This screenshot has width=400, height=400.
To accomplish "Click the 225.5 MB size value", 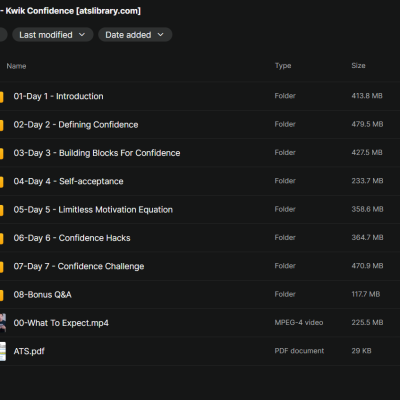I will pos(367,323).
